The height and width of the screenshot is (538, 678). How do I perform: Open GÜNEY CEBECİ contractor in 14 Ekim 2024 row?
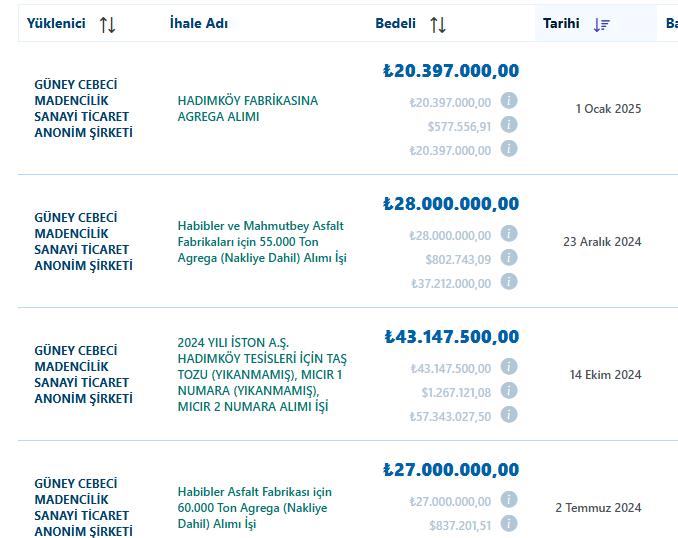(x=83, y=375)
